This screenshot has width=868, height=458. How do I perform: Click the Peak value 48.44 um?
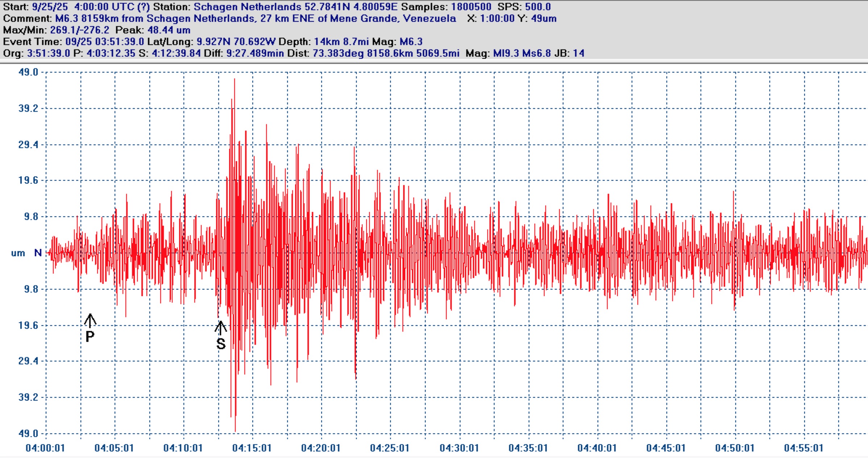tap(169, 30)
